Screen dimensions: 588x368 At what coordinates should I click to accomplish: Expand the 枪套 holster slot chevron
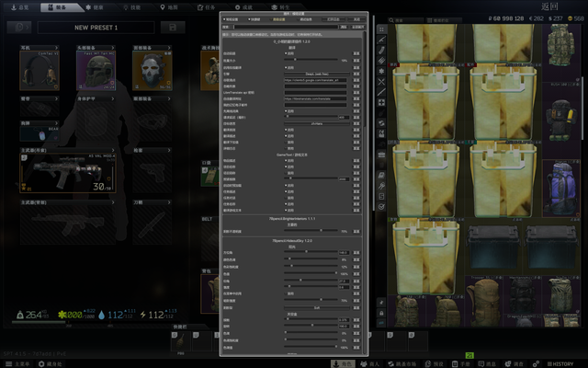click(x=169, y=150)
